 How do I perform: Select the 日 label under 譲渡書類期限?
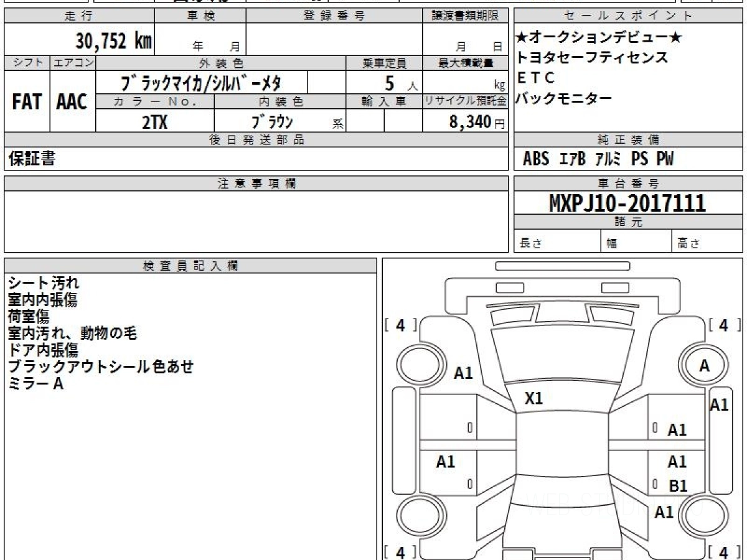[x=497, y=46]
